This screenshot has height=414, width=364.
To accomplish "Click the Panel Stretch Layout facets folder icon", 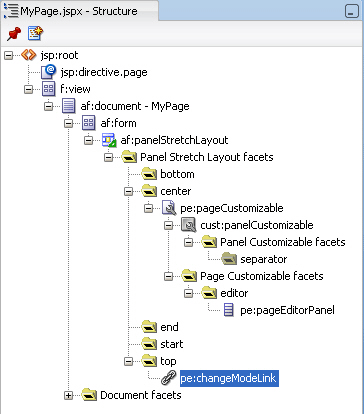I will 129,157.
